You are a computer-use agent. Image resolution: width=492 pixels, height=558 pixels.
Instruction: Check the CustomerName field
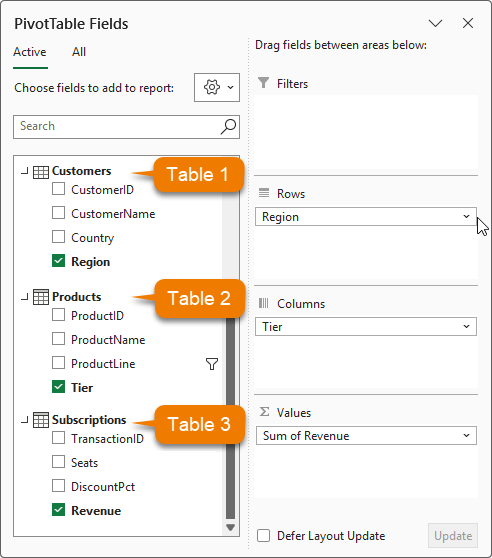pos(58,213)
